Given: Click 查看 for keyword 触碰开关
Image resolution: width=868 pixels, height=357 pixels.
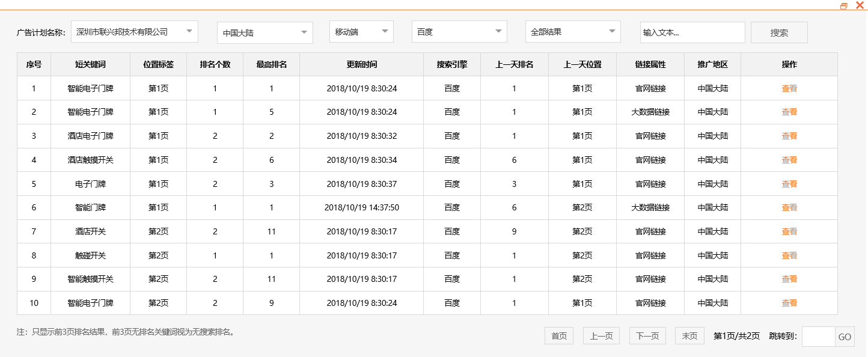Looking at the screenshot, I should click(789, 255).
